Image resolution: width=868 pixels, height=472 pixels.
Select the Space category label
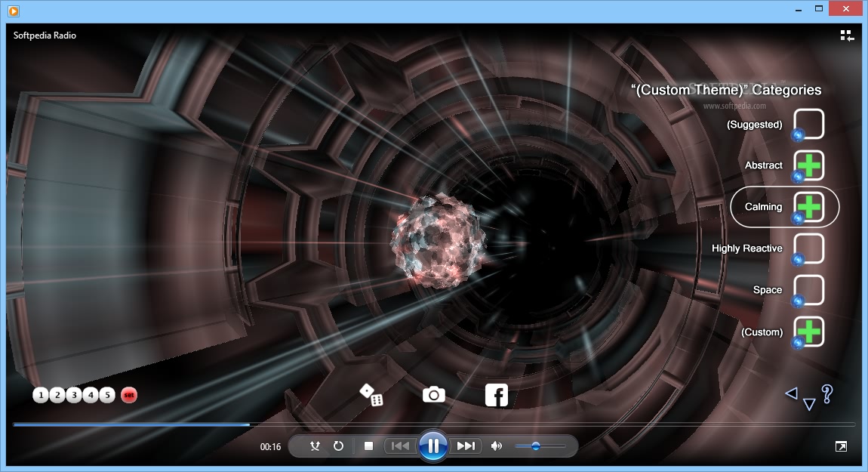tap(768, 290)
